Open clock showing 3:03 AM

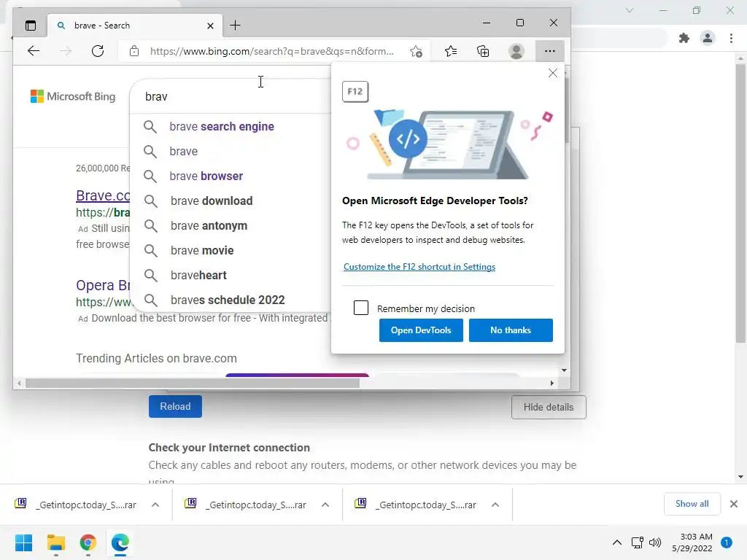692,542
